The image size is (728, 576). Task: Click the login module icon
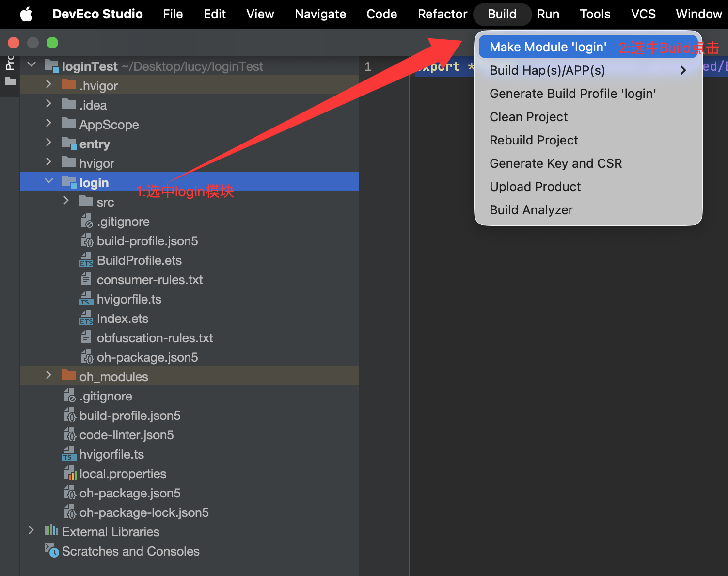[69, 182]
